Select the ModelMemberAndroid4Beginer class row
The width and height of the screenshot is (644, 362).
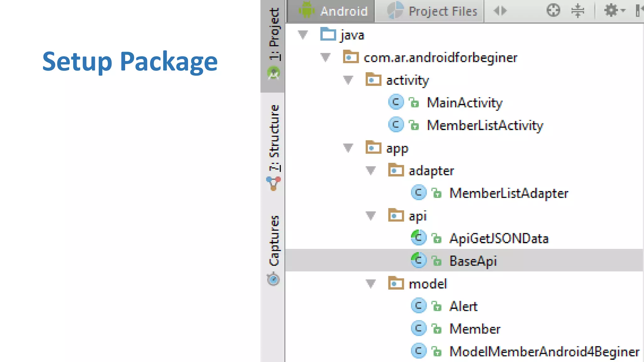point(544,351)
